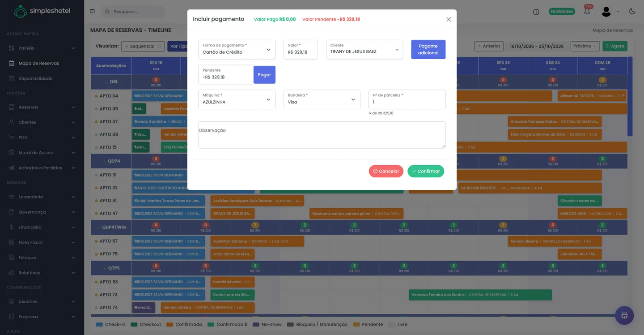This screenshot has height=335, width=644.
Task: Click the Observação text area
Action: (322, 135)
